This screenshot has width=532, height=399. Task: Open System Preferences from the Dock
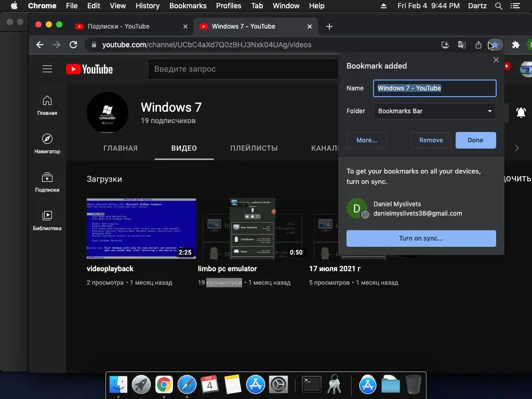click(278, 385)
